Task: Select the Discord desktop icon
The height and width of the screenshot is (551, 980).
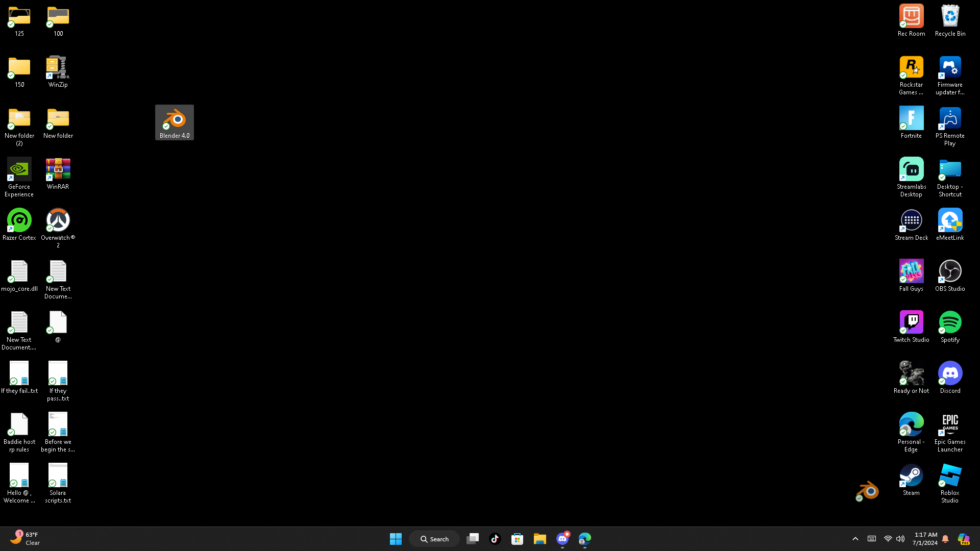Action: click(x=950, y=378)
